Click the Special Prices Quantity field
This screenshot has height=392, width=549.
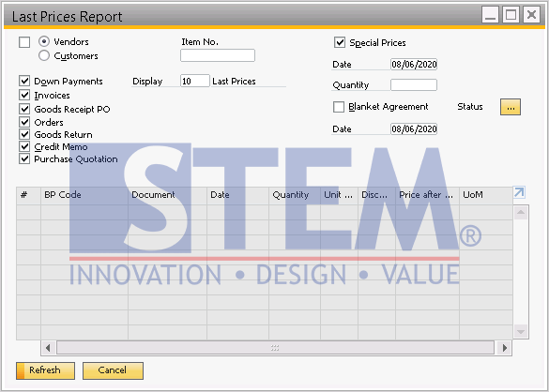pos(414,84)
